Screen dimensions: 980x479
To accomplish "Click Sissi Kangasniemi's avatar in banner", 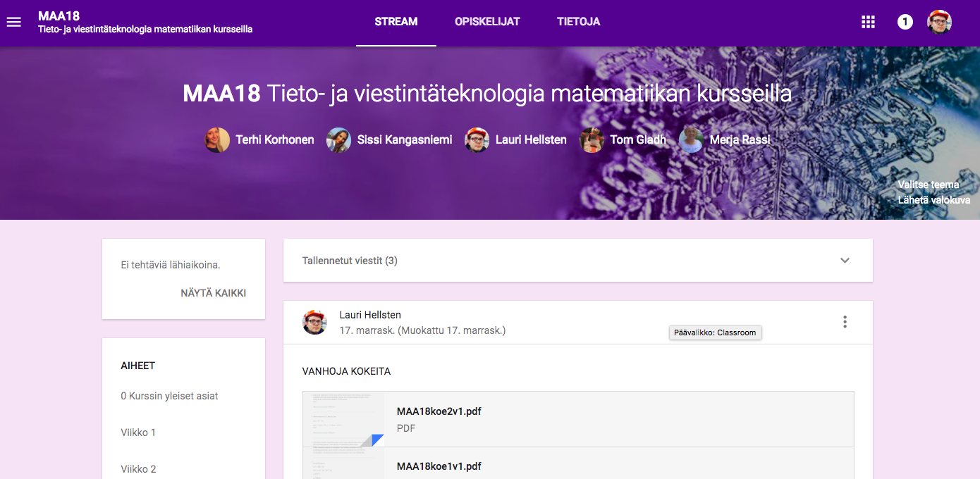I will pyautogui.click(x=339, y=140).
